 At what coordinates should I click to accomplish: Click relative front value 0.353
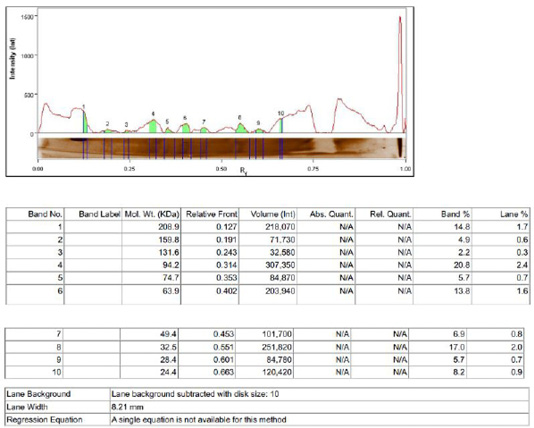click(227, 278)
